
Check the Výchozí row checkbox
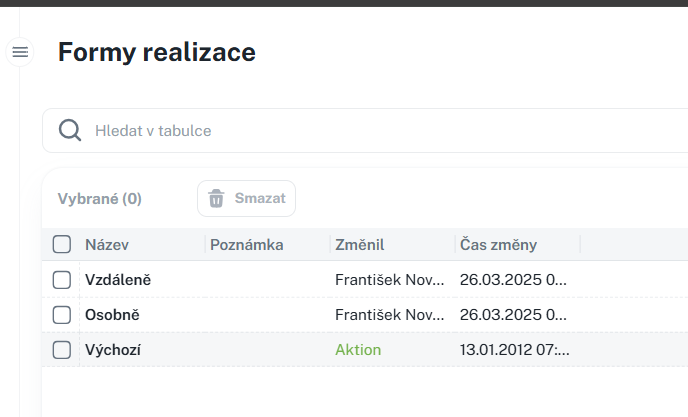pyautogui.click(x=62, y=350)
